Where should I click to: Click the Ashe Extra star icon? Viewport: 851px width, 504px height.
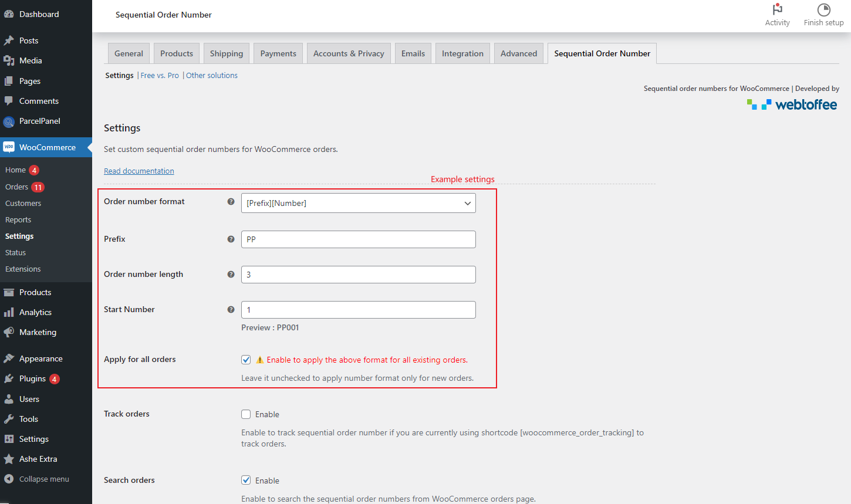coord(9,459)
